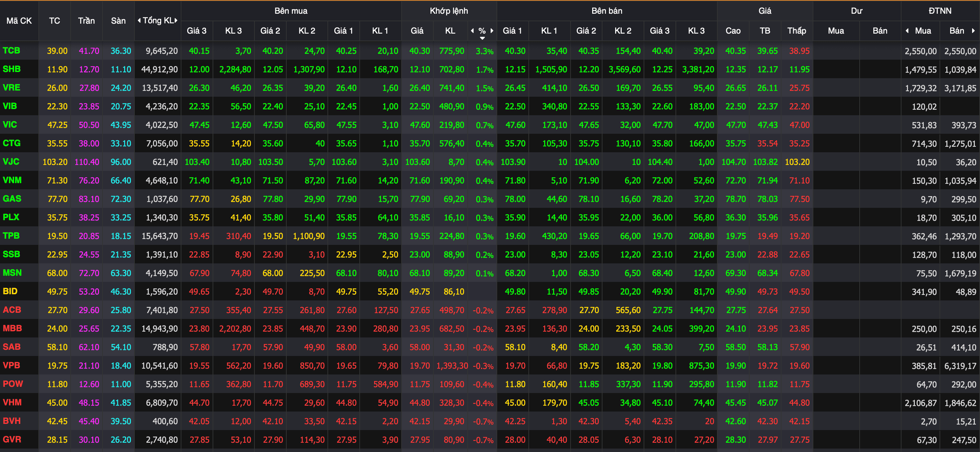Viewport: 980px width, 452px height.
Task: Click GVR percent change -0.7%
Action: [483, 440]
